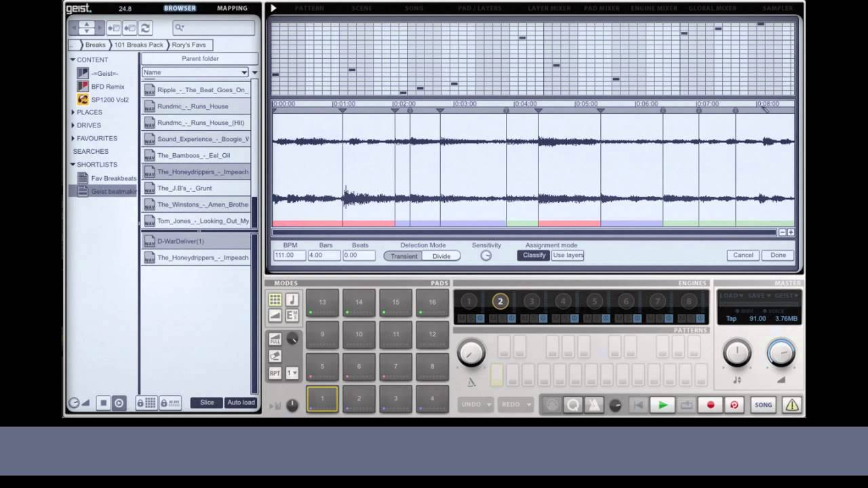Open the repeat rate dropdown showing 1
Screen dimensions: 868x488
click(x=292, y=373)
